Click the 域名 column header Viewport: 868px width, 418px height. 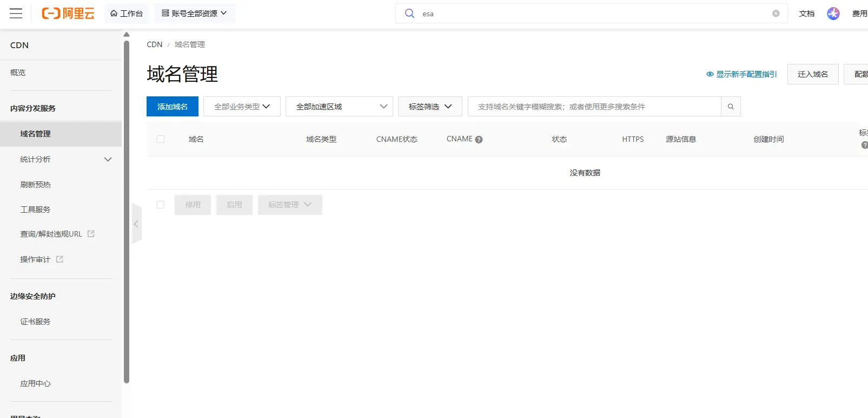point(196,139)
